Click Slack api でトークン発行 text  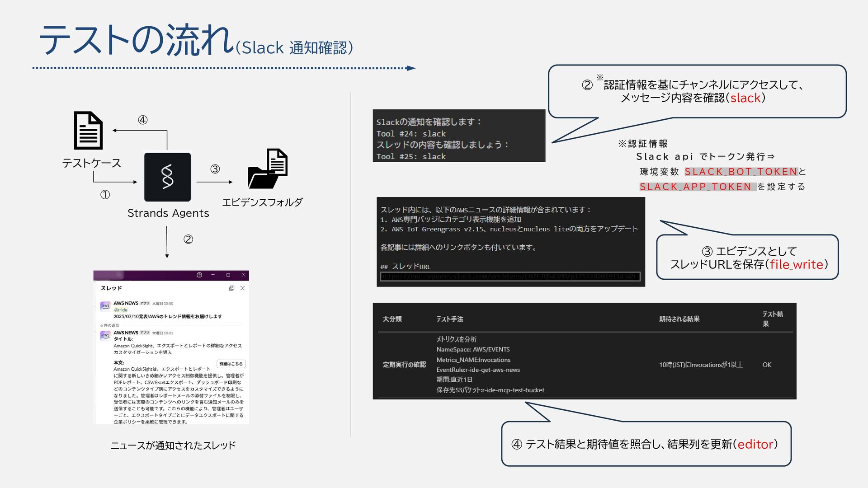click(705, 157)
